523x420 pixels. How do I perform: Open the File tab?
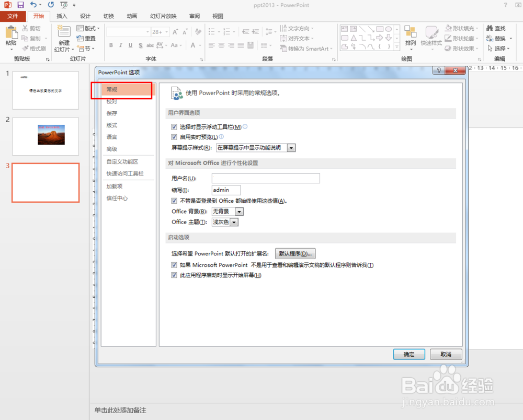click(13, 16)
